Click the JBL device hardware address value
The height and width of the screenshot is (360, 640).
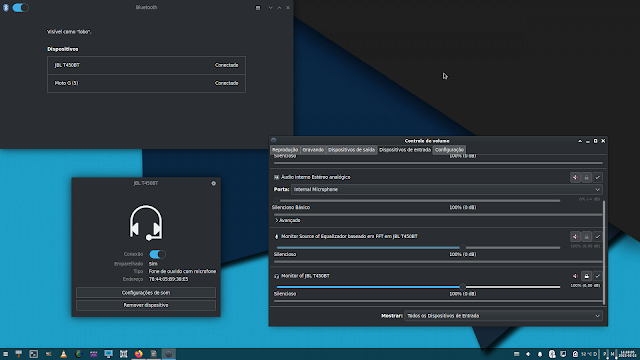pyautogui.click(x=169, y=279)
